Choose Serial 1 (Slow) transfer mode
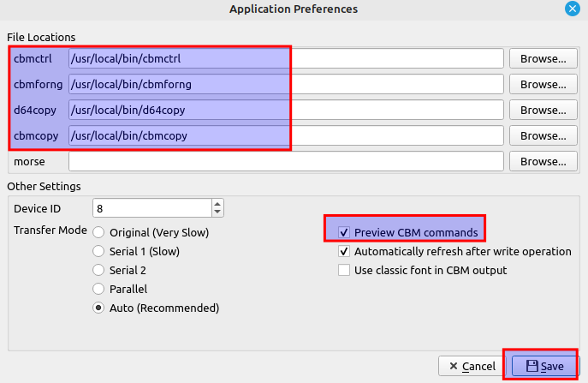The height and width of the screenshot is (383, 588). tap(99, 251)
